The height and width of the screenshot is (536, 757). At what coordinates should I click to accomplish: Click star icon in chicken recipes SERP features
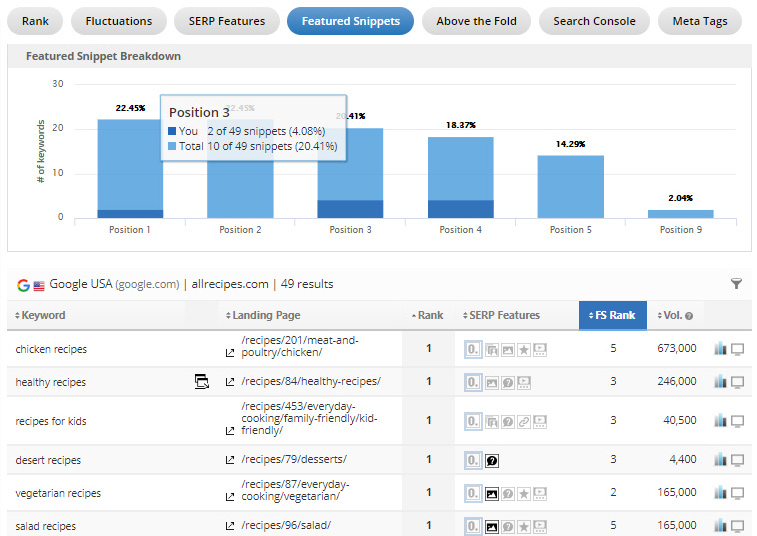(524, 349)
